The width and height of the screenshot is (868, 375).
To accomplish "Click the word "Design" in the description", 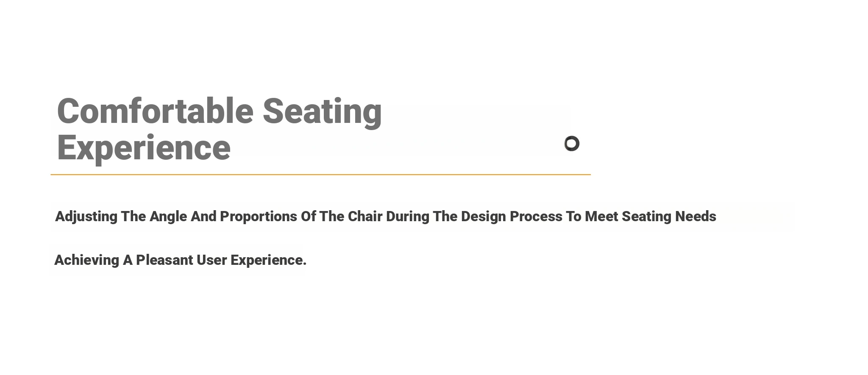I will click(484, 217).
